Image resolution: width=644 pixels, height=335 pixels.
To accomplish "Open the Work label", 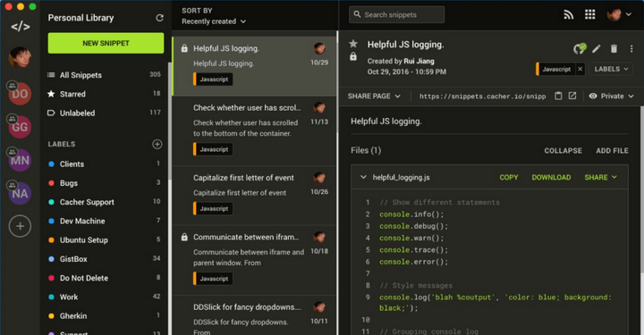I will [105, 297].
